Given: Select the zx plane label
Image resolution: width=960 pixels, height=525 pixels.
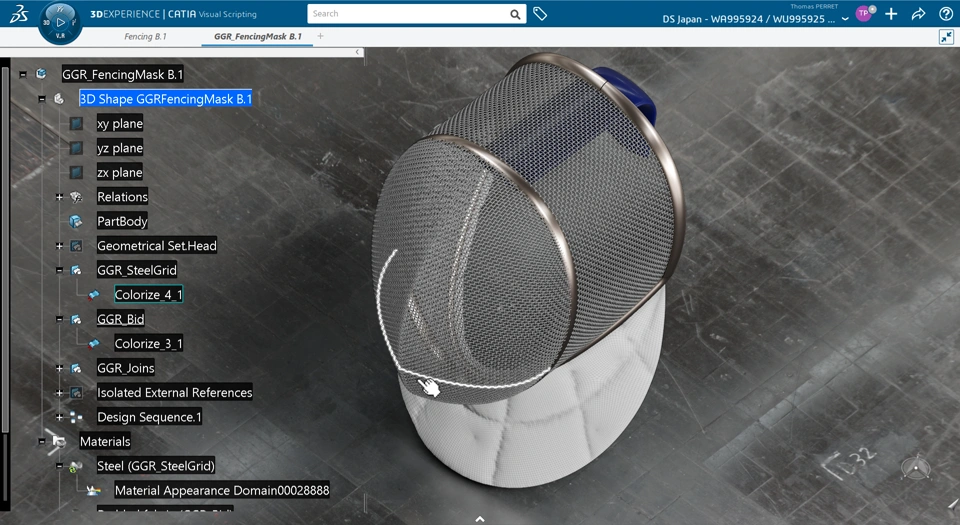Looking at the screenshot, I should point(120,173).
